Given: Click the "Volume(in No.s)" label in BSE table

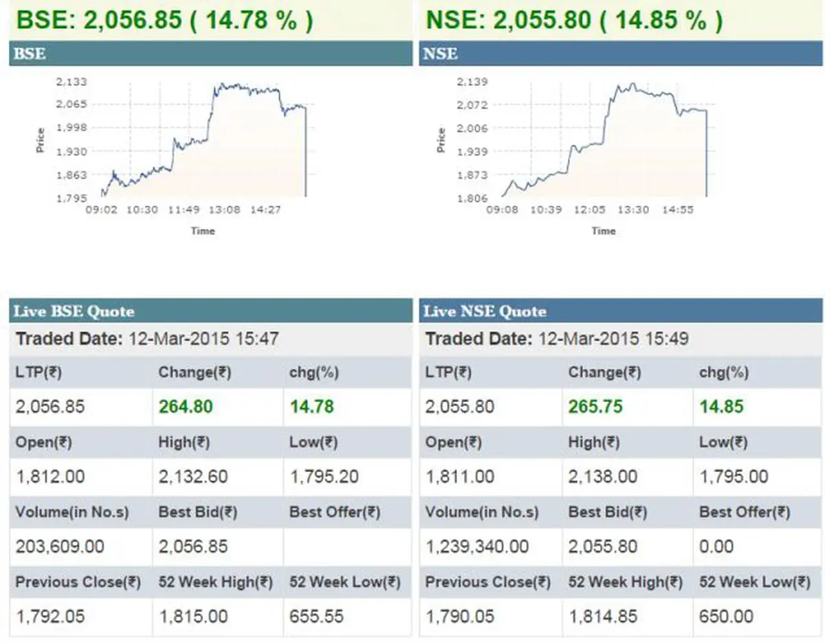Looking at the screenshot, I should [72, 512].
